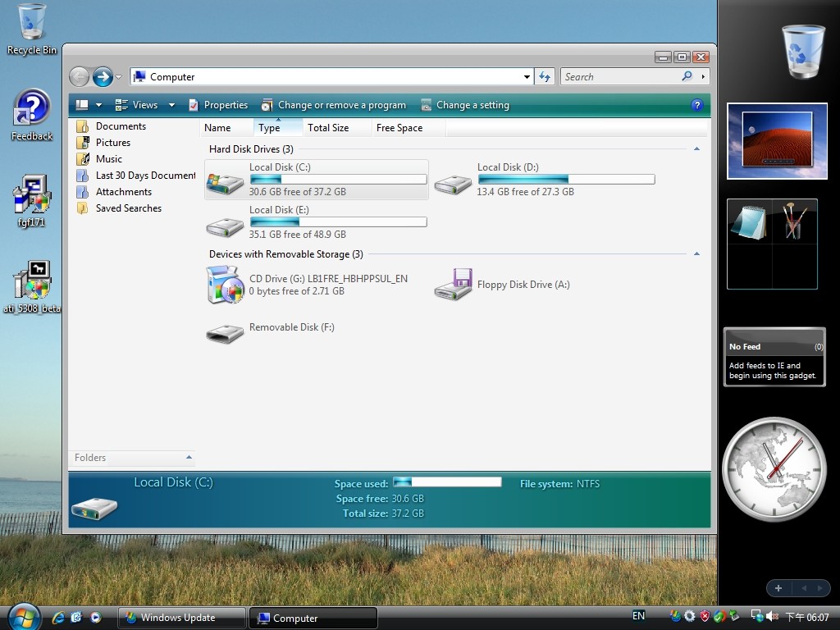The width and height of the screenshot is (840, 630).
Task: Select the Removable Disk (F:) icon
Action: coord(225,334)
